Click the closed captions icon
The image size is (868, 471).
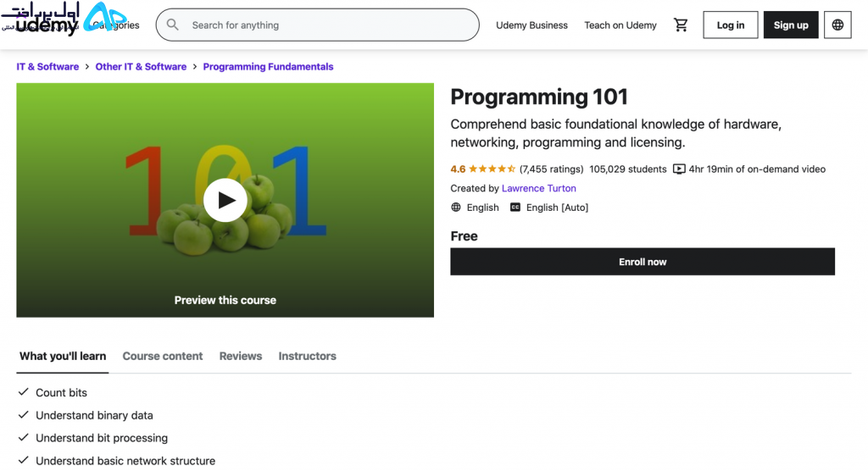pyautogui.click(x=515, y=208)
